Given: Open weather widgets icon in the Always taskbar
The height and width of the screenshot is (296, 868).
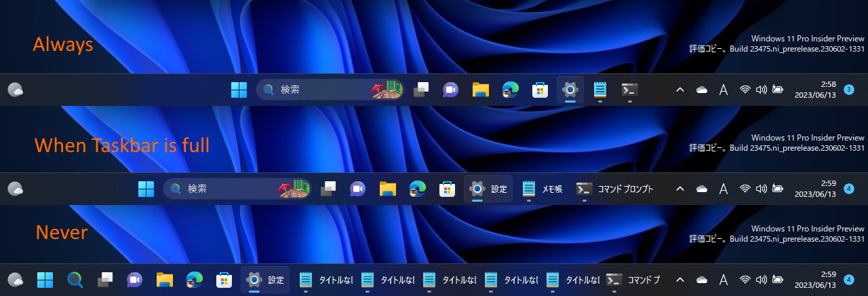Looking at the screenshot, I should pyautogui.click(x=16, y=90).
